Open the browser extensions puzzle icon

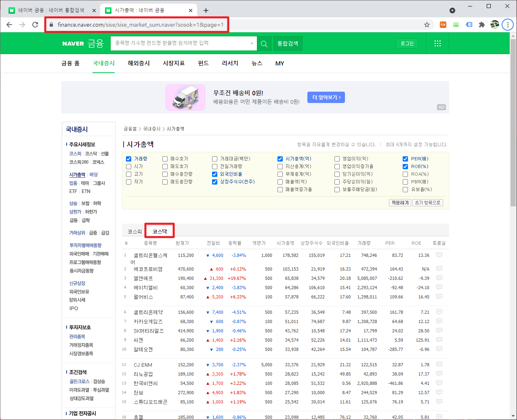[x=482, y=25]
